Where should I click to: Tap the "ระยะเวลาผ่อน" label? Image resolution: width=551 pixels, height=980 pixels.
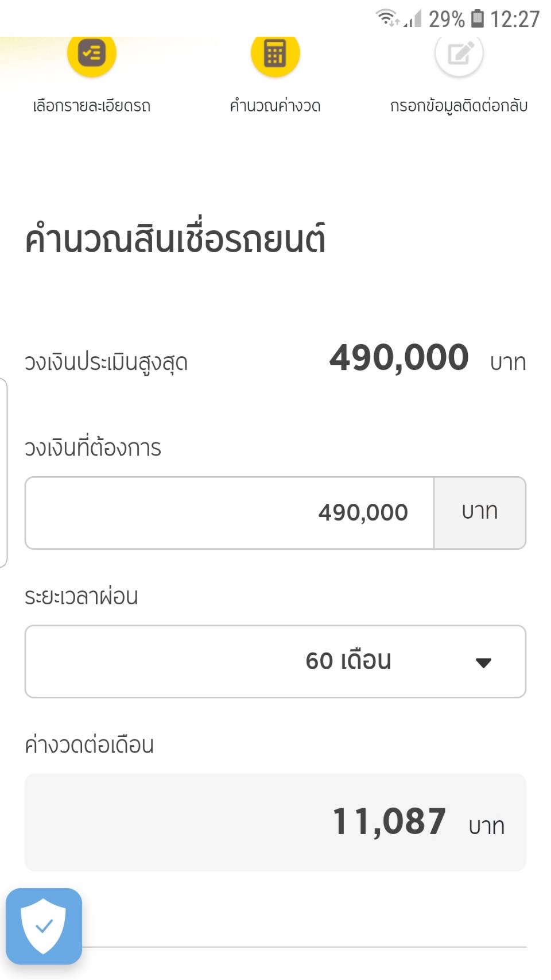pos(82,596)
